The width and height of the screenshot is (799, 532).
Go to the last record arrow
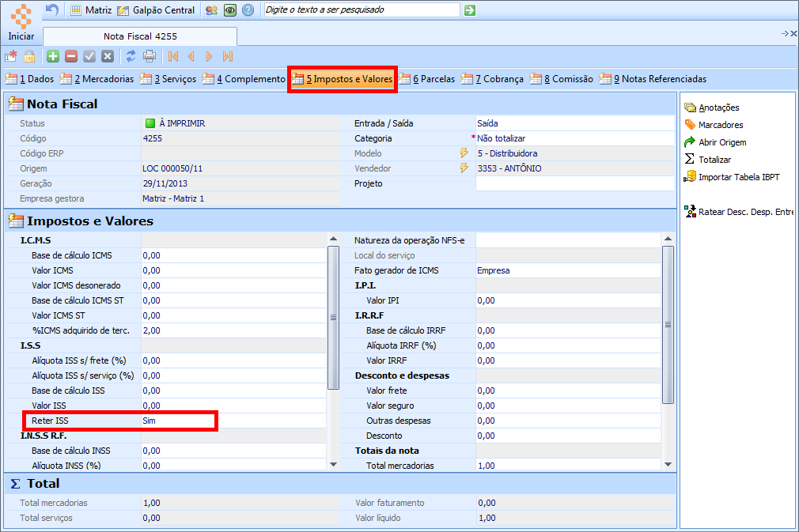[x=228, y=56]
